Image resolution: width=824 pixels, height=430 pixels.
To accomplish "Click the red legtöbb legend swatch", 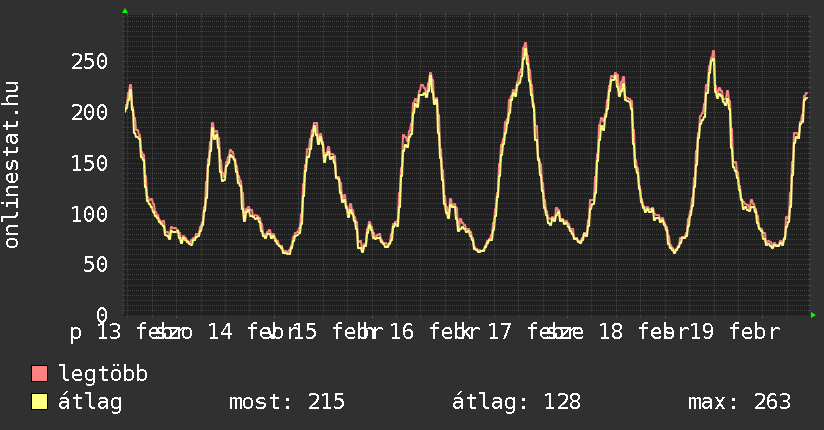I will tap(40, 375).
